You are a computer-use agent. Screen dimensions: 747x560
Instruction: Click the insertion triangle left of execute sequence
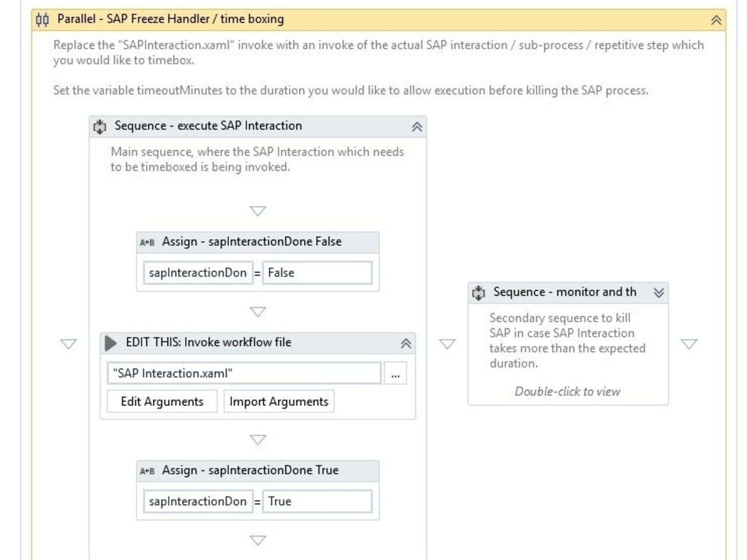pyautogui.click(x=69, y=344)
